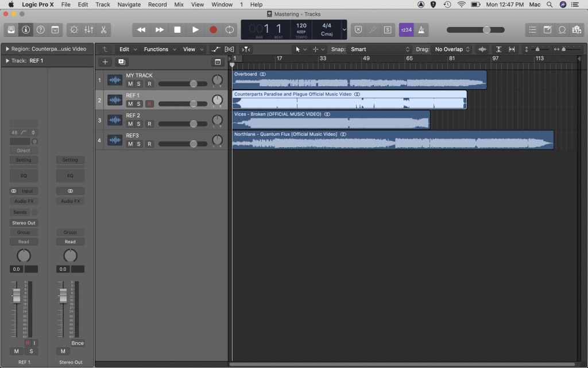This screenshot has height=368, width=588.
Task: Open the List Editors icon
Action: tap(532, 30)
